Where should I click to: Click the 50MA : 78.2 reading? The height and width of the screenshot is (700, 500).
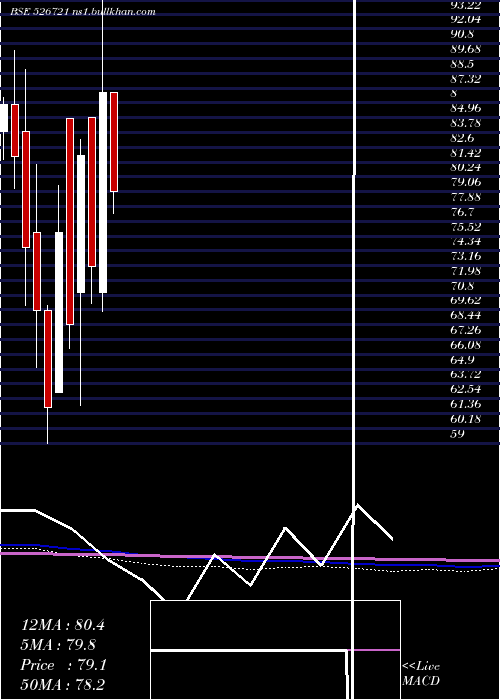pyautogui.click(x=63, y=685)
